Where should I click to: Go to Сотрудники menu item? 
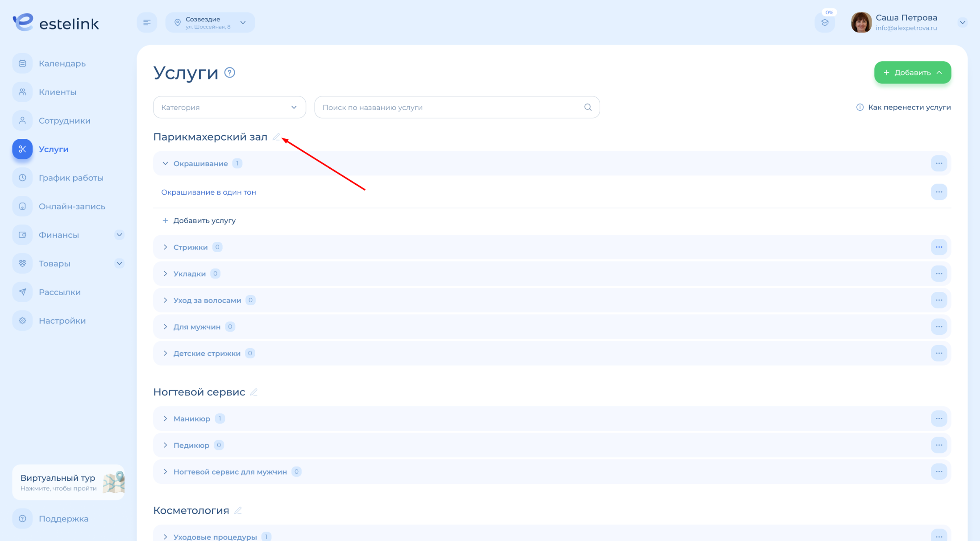pyautogui.click(x=65, y=121)
